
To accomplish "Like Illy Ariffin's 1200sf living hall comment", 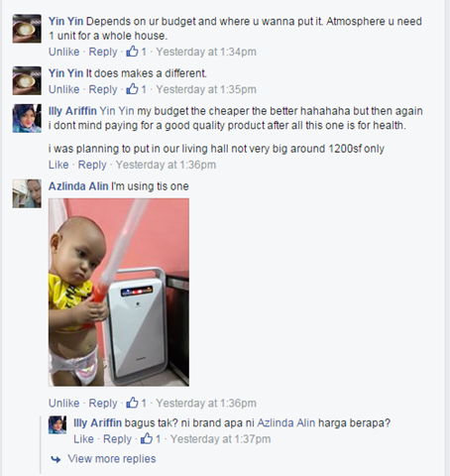I will point(58,165).
